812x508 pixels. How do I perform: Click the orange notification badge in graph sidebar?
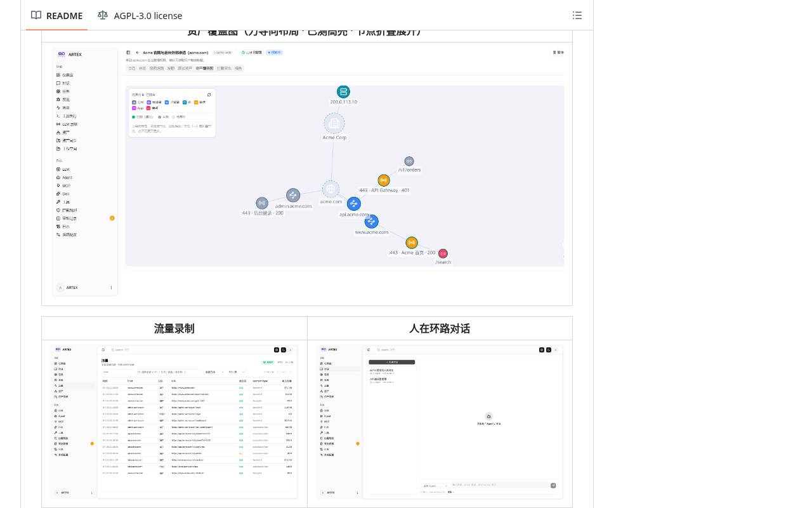coord(112,218)
